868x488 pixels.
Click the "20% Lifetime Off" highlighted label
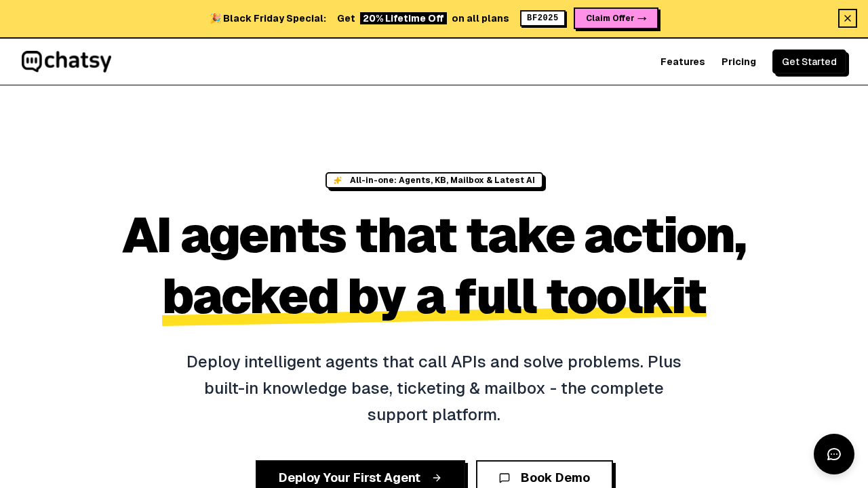pyautogui.click(x=403, y=18)
